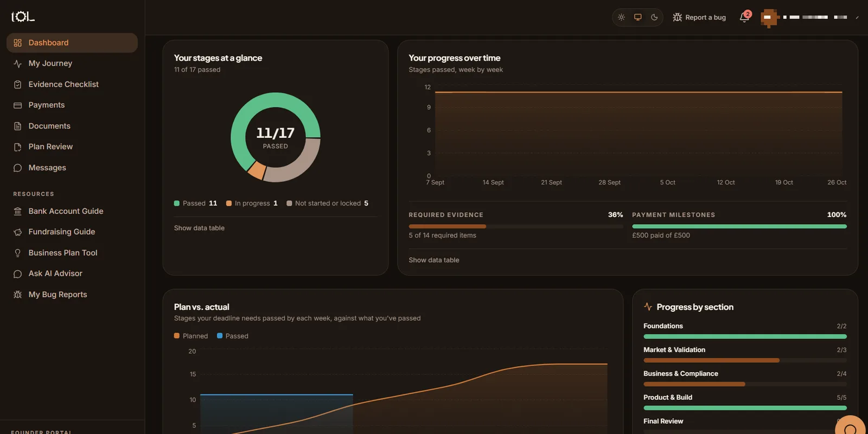Click the Fundraising Guide piggy bank icon

[17, 232]
